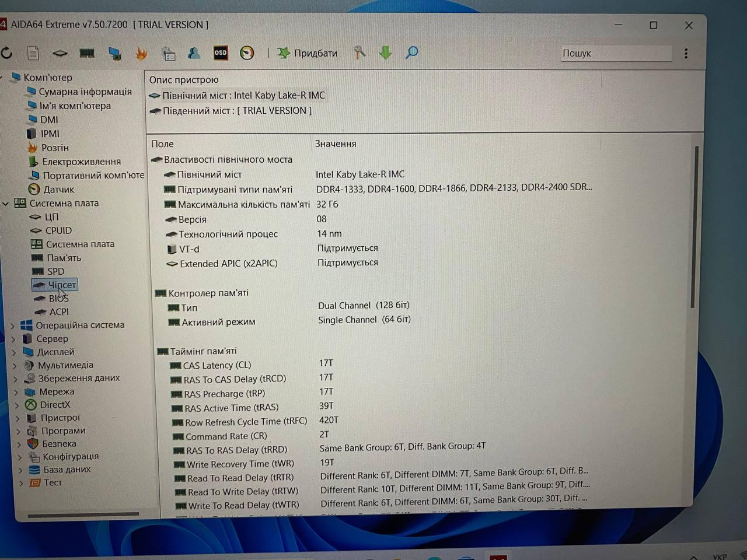Screen dimensions: 747x560
Task: Select Комп'ютер root tree node
Action: coord(48,78)
